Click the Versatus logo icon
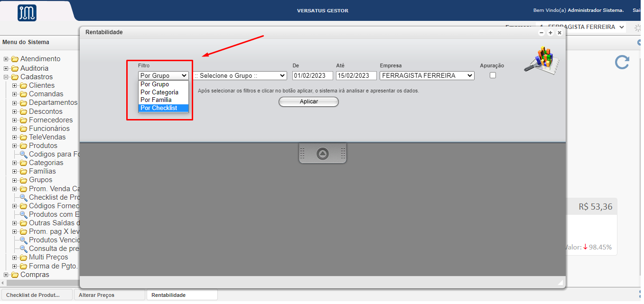644x304 pixels. (27, 13)
